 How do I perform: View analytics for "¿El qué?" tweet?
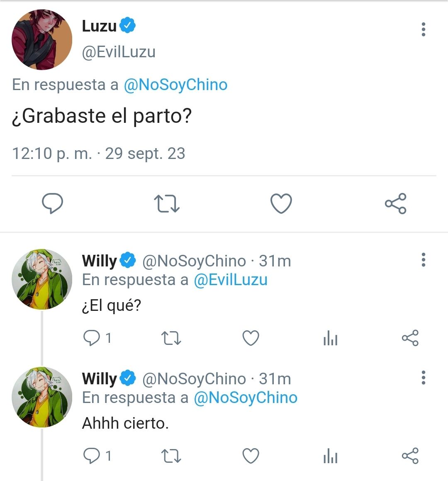[330, 338]
